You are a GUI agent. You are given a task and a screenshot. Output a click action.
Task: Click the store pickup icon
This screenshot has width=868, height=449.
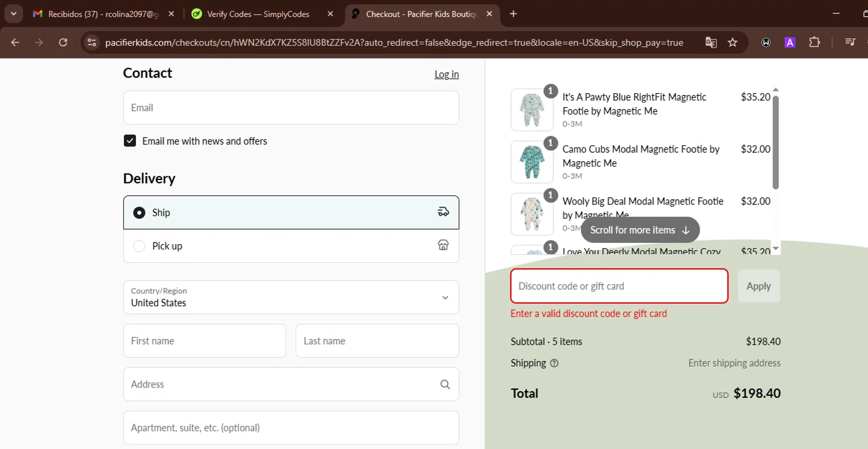[443, 245]
